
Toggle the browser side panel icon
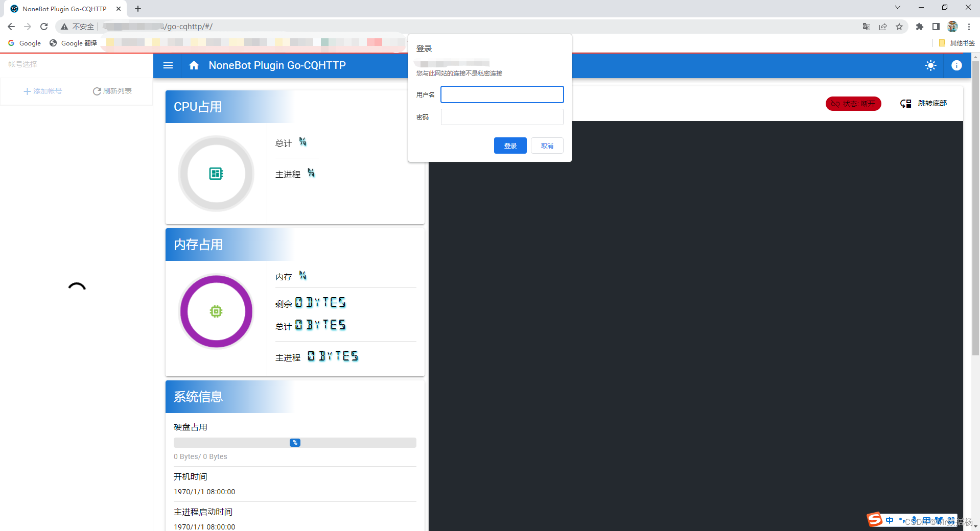point(936,27)
